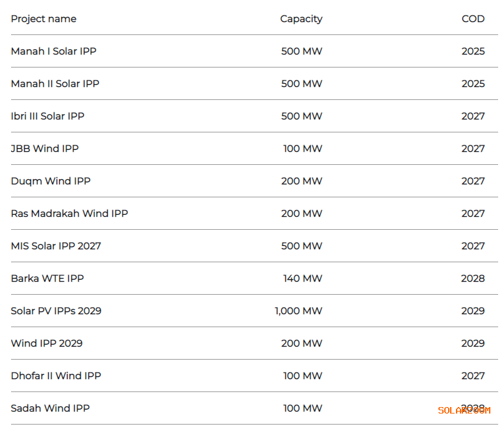Click the 140 MW capacity cell
The image size is (504, 433).
(302, 278)
